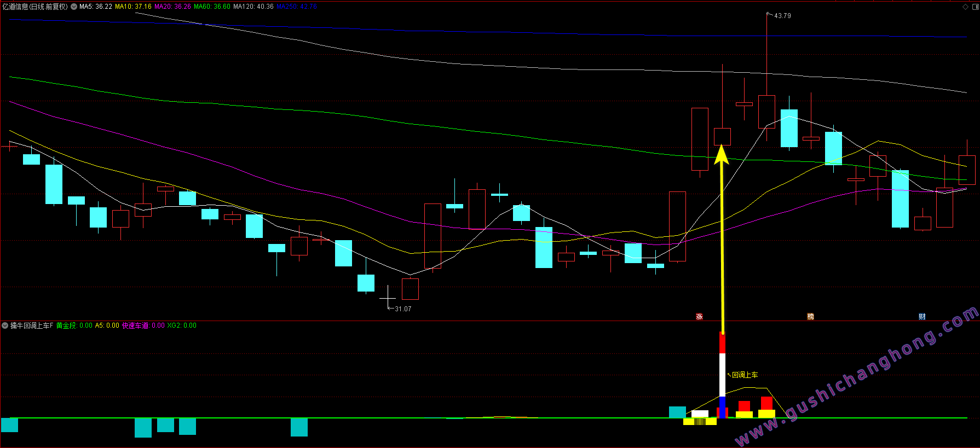
Task: Click the blue 财 event marker
Action: point(923,317)
